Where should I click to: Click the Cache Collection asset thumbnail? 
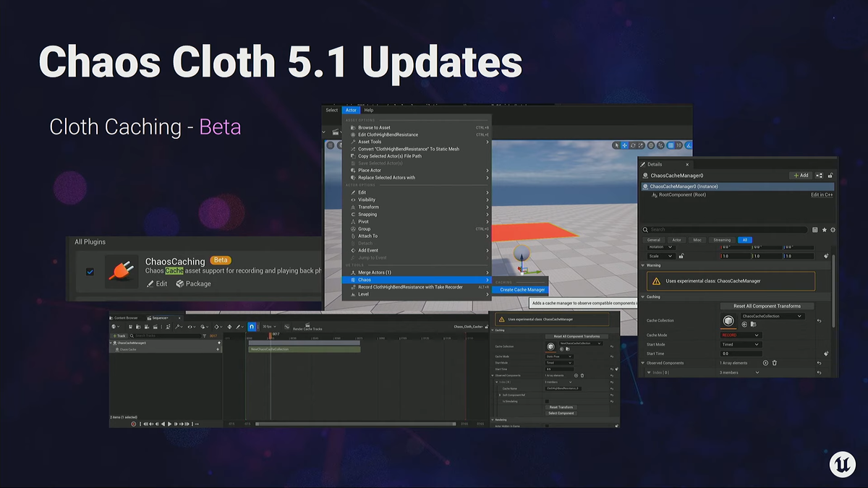(728, 320)
